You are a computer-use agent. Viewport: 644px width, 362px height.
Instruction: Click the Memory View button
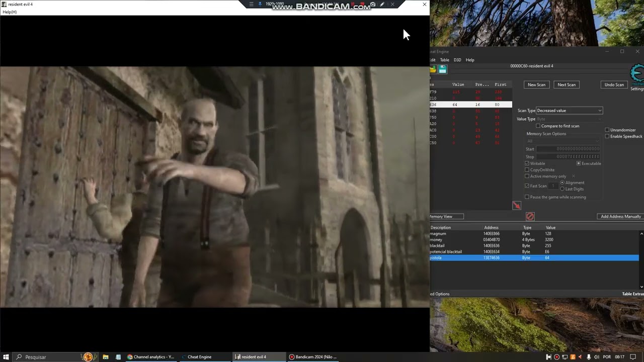[x=446, y=216]
